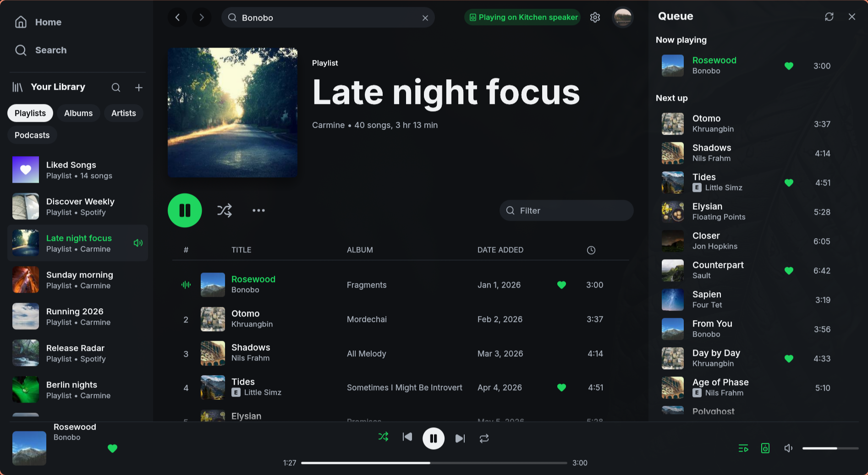Viewport: 868px width, 475px height.
Task: Click the Bonobo search field
Action: tap(328, 18)
